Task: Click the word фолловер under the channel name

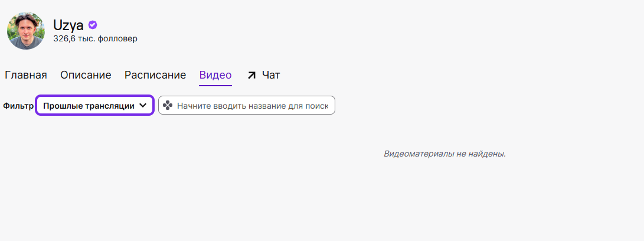Action: (119, 39)
